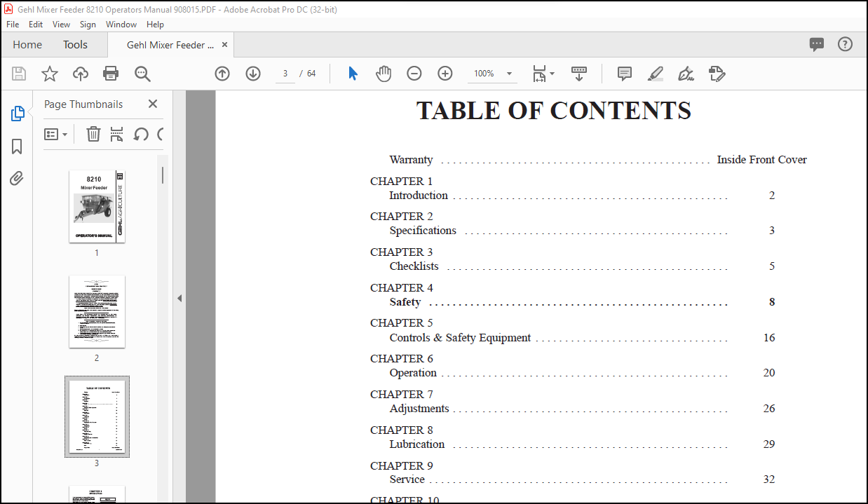This screenshot has width=868, height=504.
Task: Click the stamp tool icon
Action: (x=717, y=74)
